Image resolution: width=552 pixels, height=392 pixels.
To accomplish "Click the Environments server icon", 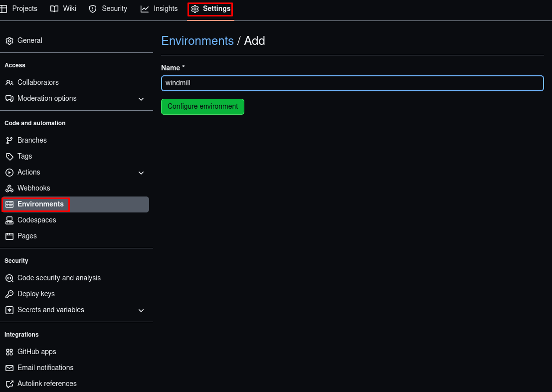I will 9,204.
